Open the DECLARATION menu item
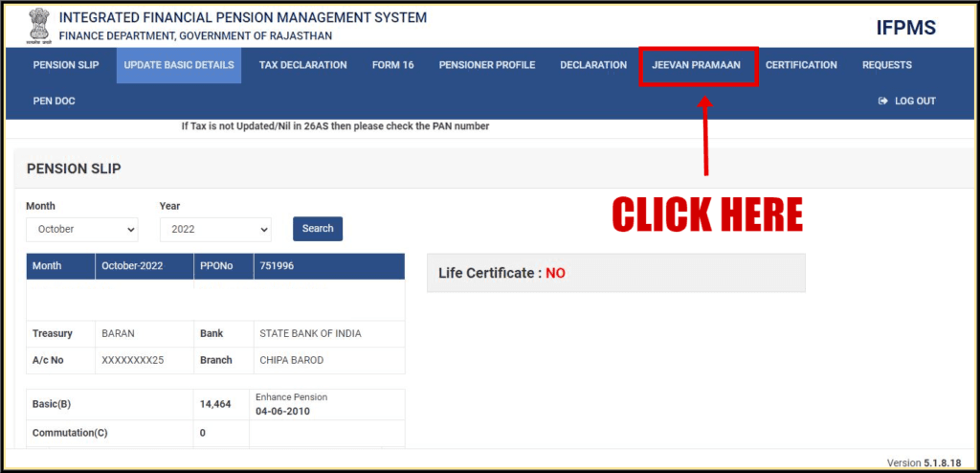This screenshot has width=980, height=473. pos(593,65)
